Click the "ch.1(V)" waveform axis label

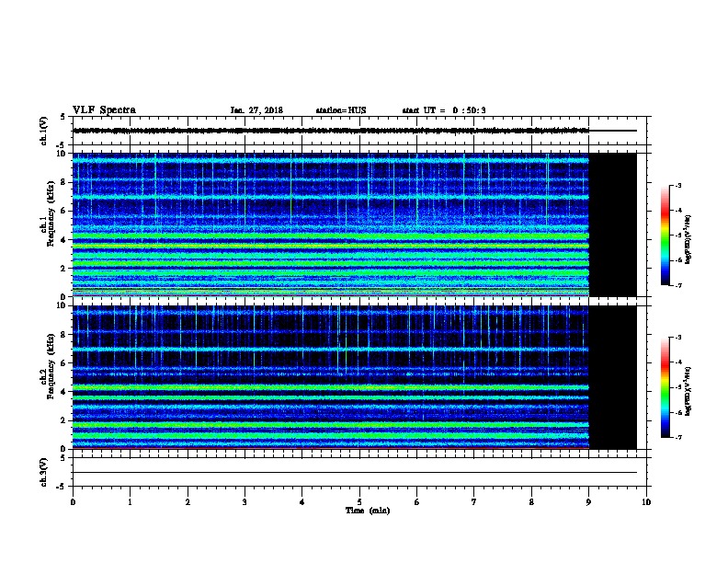click(44, 131)
